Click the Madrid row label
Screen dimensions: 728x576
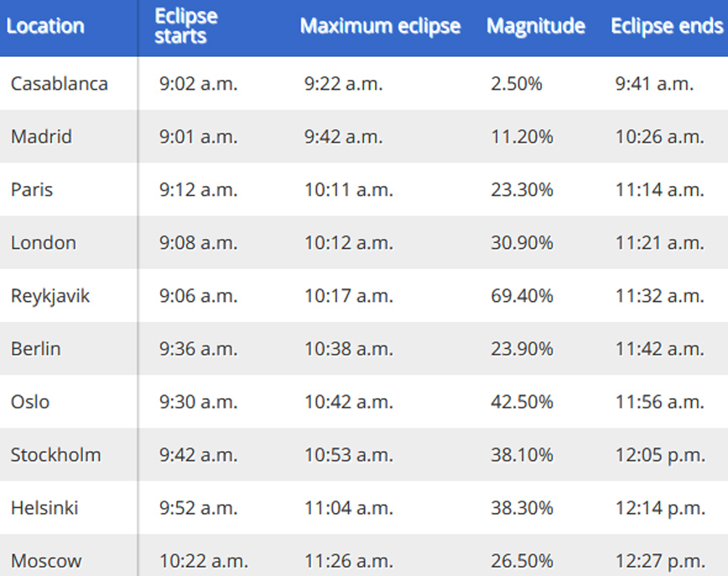coord(41,137)
